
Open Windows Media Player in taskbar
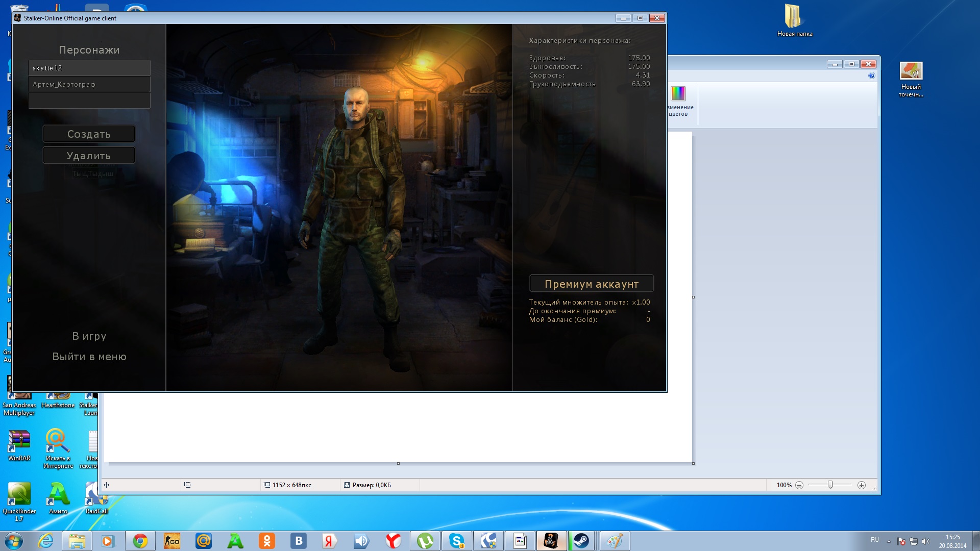pos(108,541)
